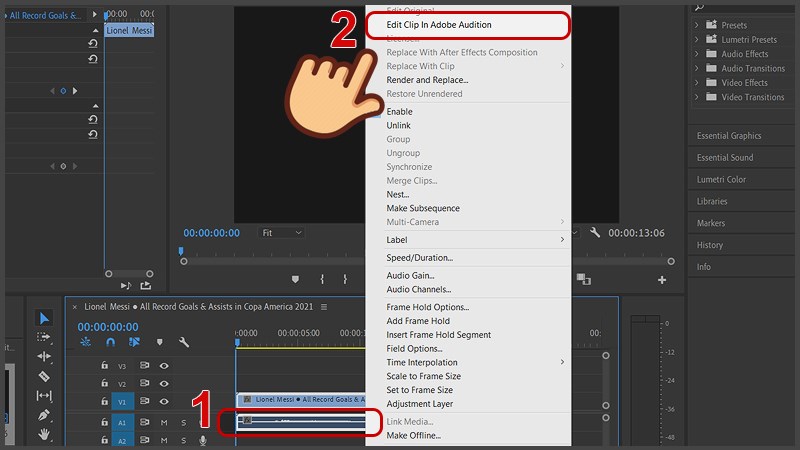Expand Lumetri Presets folder

(x=696, y=39)
